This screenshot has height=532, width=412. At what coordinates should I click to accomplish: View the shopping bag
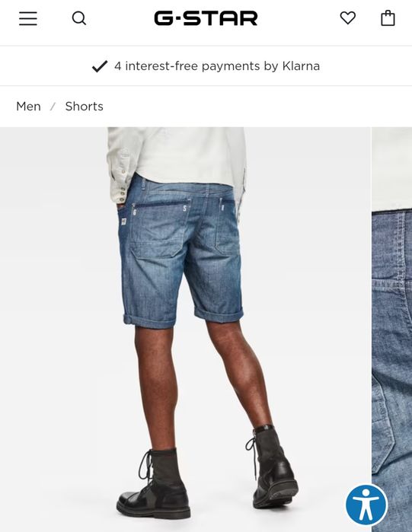tap(388, 18)
